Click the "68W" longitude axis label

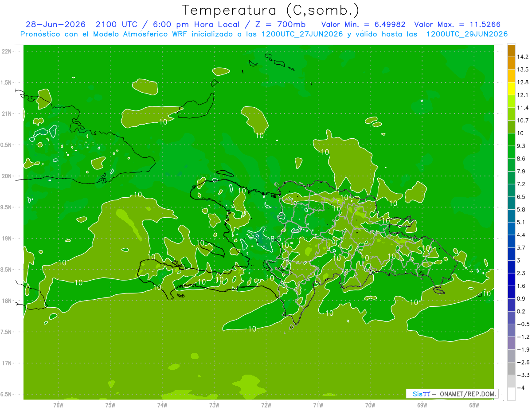tap(474, 405)
